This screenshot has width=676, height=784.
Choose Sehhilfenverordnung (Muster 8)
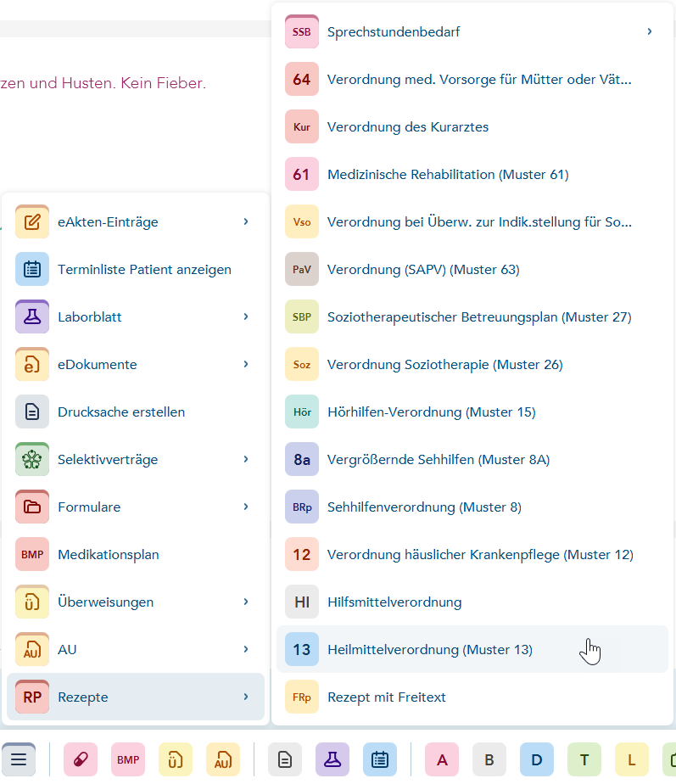click(x=472, y=507)
